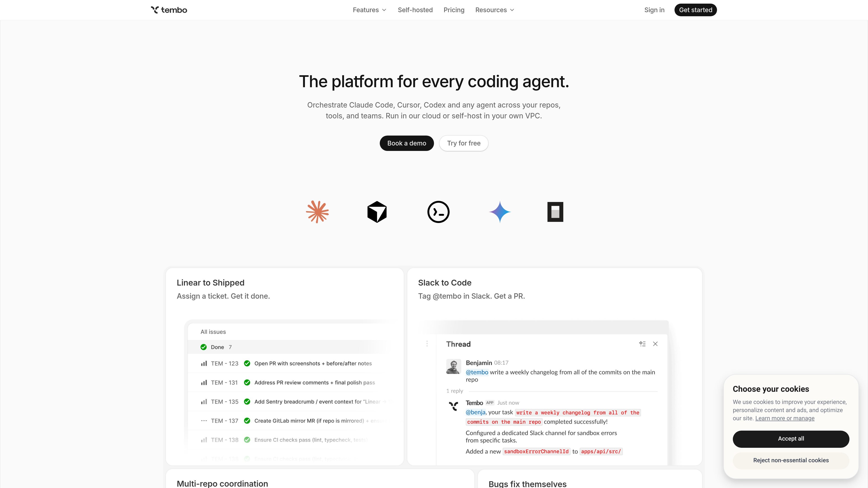Click the Tembo app avatar in the reply
This screenshot has height=488, width=868.
tap(453, 406)
